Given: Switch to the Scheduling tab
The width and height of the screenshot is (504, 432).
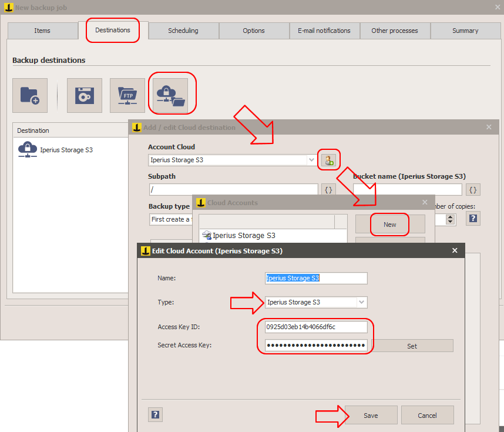Looking at the screenshot, I should click(x=183, y=31).
